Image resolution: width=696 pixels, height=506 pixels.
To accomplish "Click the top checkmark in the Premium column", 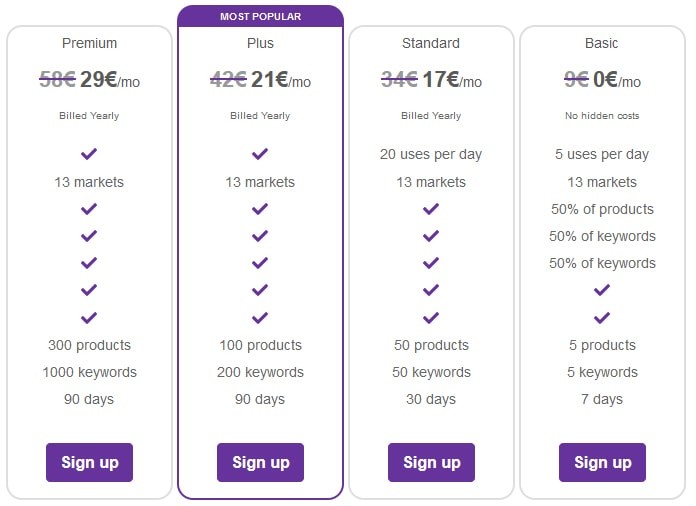I will [89, 154].
